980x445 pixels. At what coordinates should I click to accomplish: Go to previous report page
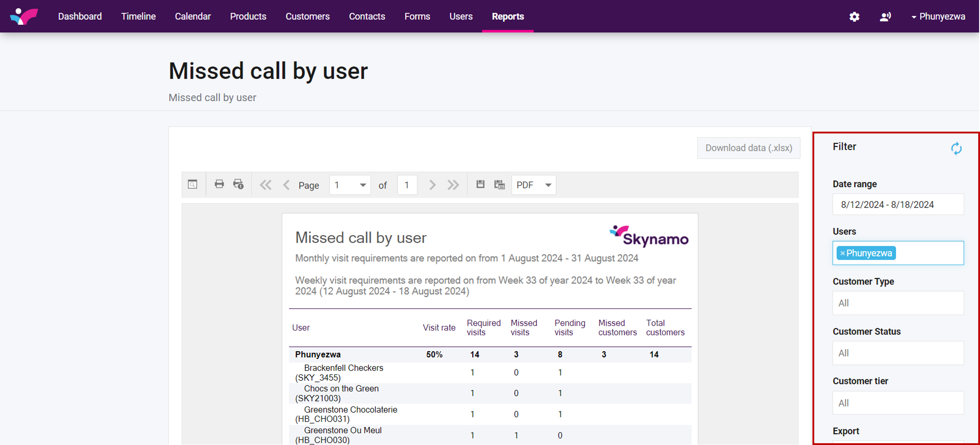[x=286, y=185]
